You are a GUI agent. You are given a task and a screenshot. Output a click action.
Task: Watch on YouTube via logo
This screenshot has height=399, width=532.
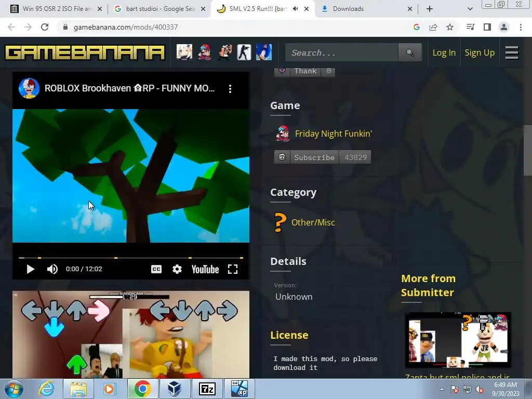point(205,270)
